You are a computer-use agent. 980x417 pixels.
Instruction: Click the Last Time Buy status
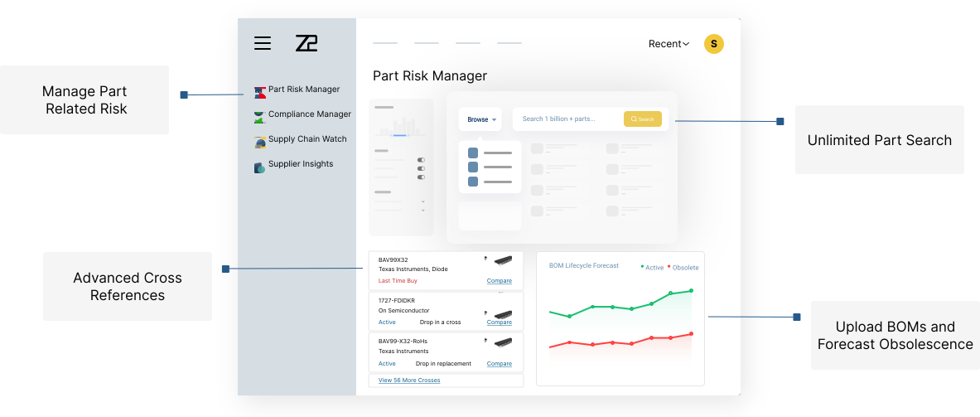click(x=398, y=281)
